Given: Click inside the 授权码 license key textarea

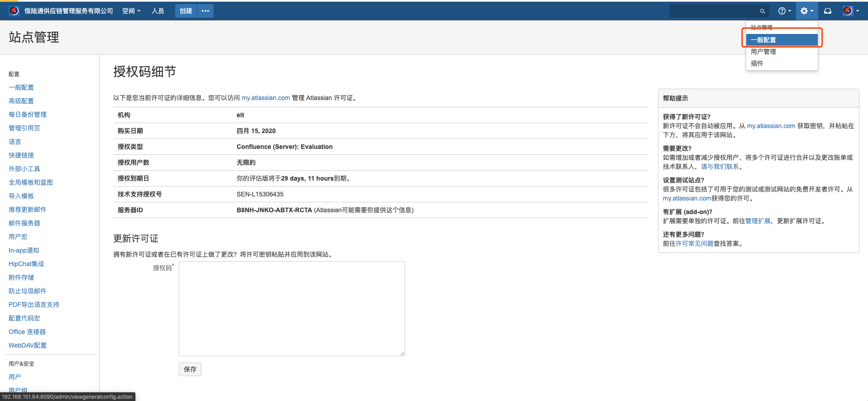Looking at the screenshot, I should click(291, 308).
